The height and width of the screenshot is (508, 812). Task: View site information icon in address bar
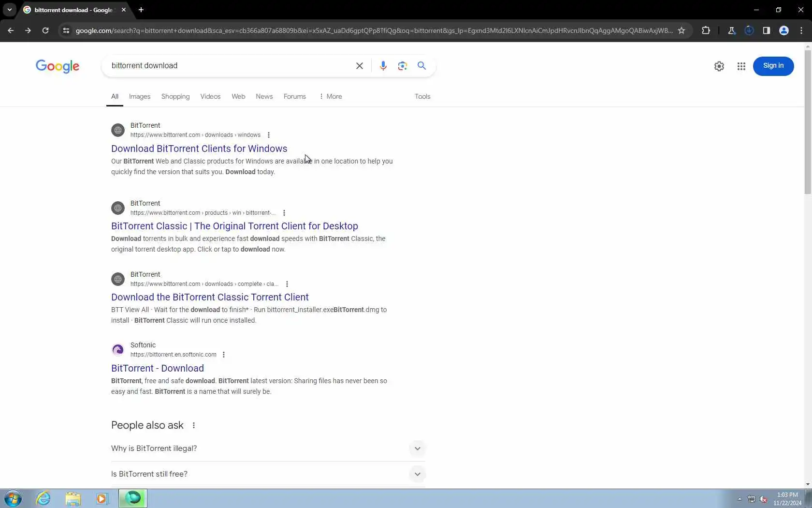click(x=66, y=30)
